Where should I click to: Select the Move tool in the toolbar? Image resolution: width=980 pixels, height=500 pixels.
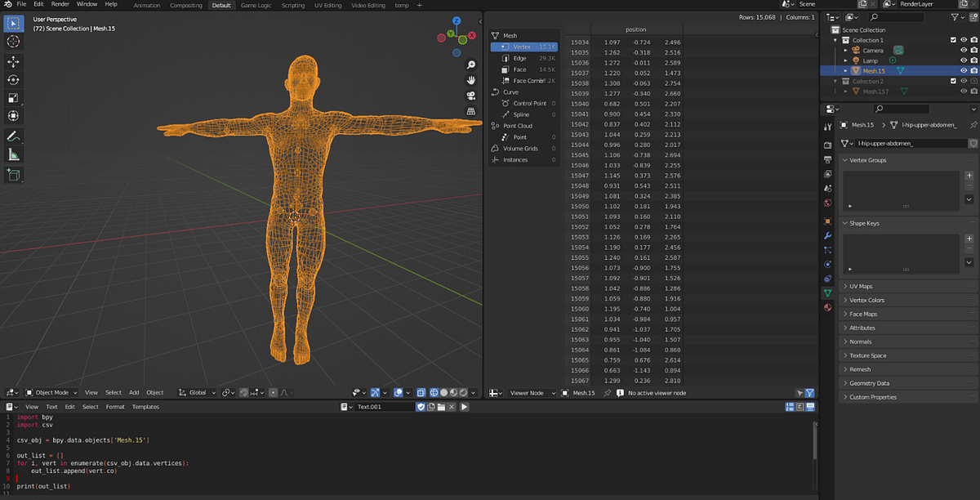point(13,61)
